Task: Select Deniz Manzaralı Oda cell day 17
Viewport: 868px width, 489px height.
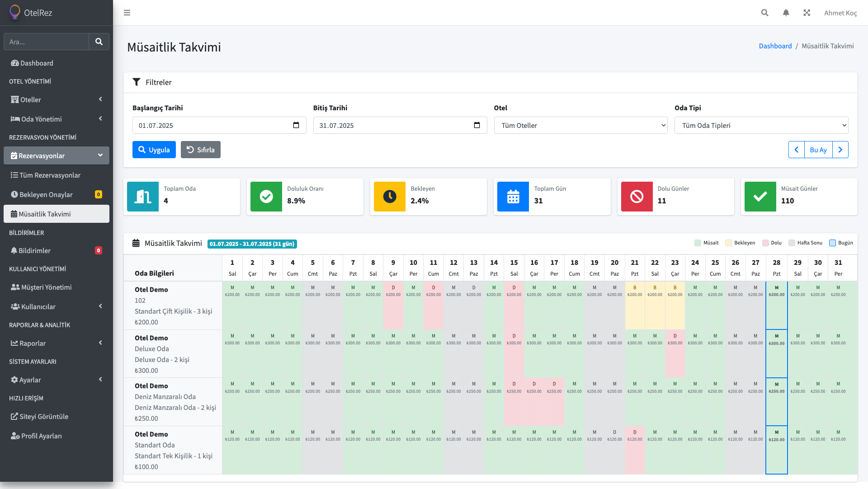Action: tap(554, 402)
